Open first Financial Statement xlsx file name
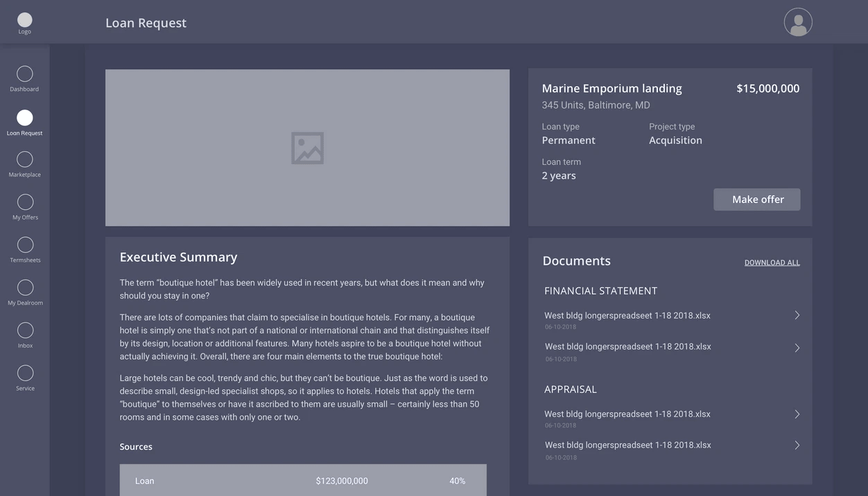 click(x=627, y=316)
